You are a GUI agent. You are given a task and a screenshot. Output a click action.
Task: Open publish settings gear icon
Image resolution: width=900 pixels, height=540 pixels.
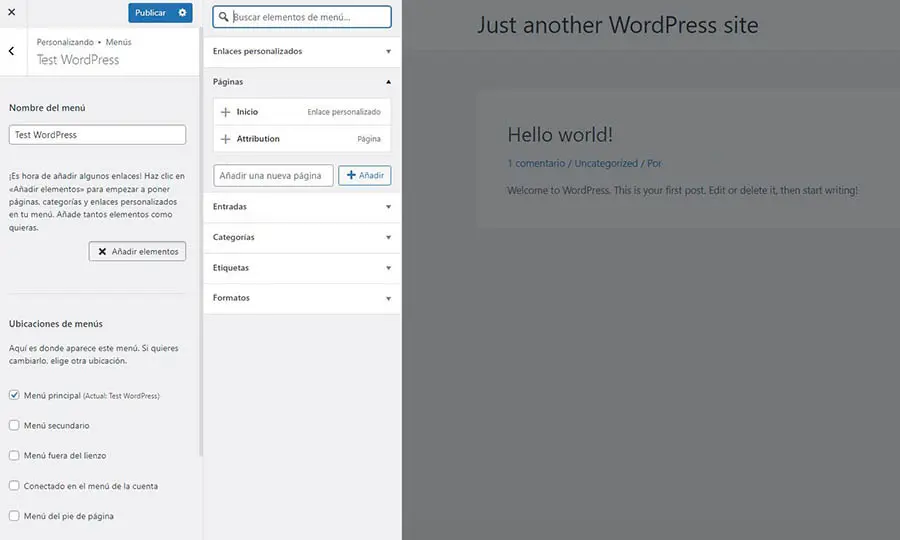point(182,13)
